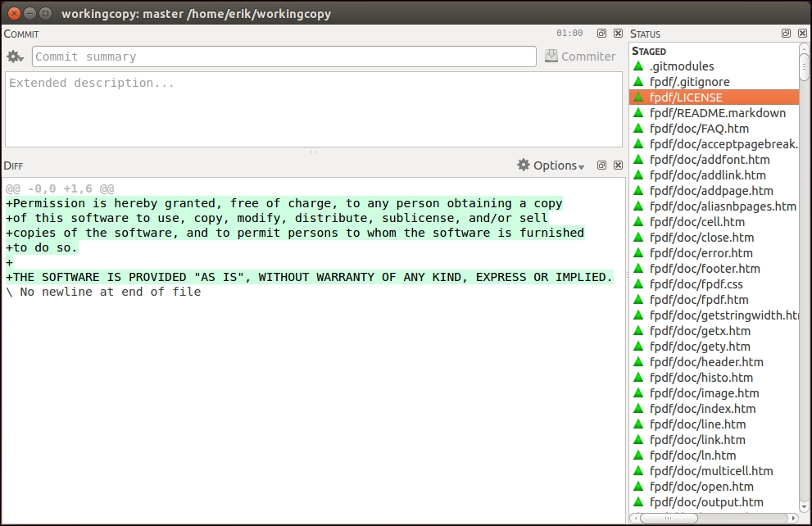Select staged file fpdf/README.markdown
The image size is (812, 526).
(714, 113)
